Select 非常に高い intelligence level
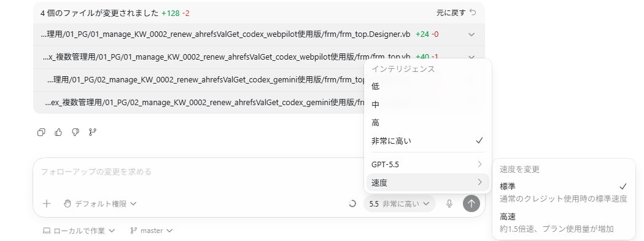Screen dimensions: 644x241 (x=427, y=141)
